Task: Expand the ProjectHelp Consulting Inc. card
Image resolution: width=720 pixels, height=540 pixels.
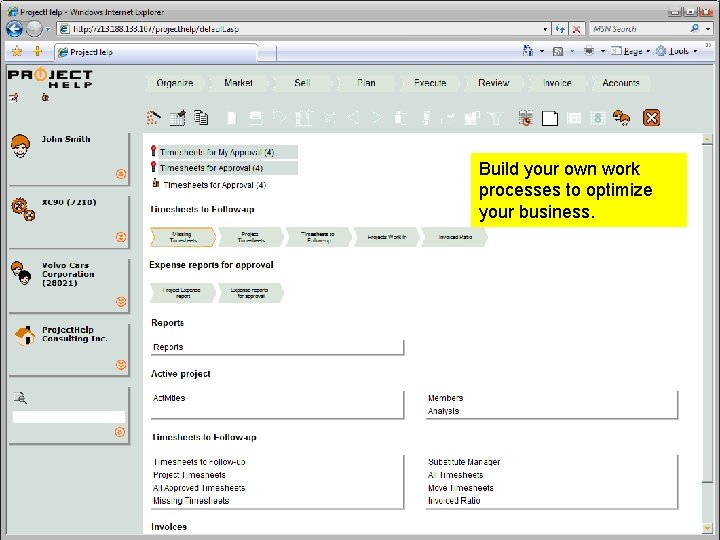Action: 121,365
